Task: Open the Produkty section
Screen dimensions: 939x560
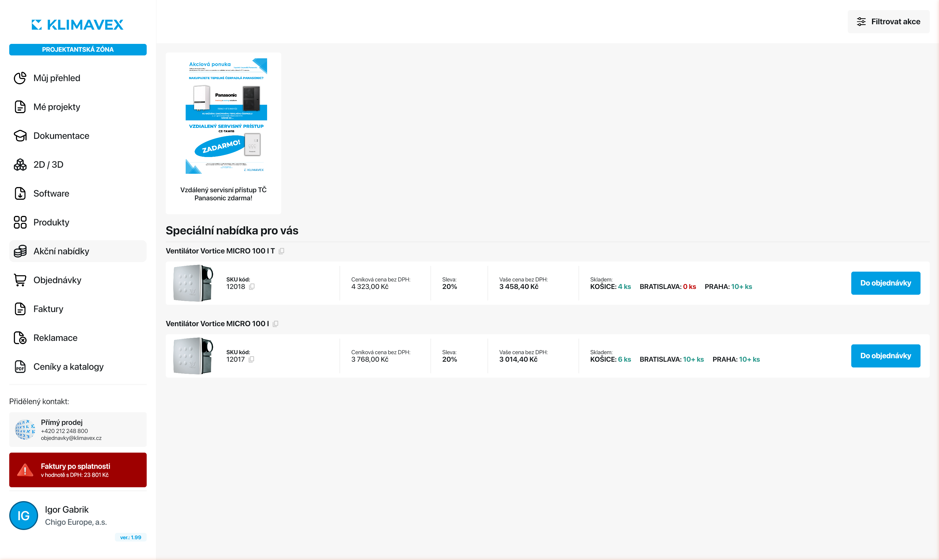Action: (x=78, y=222)
